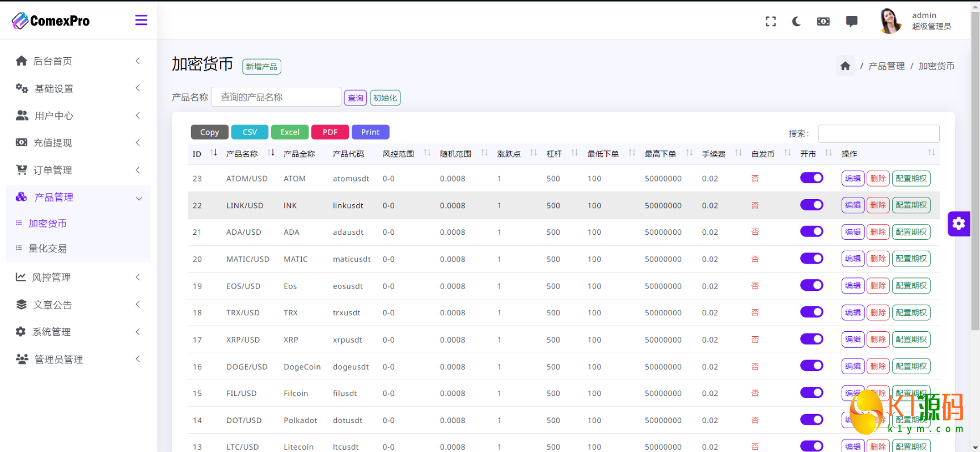Toggle market open switch for ATOM/USD
The width and height of the screenshot is (980, 452).
click(x=811, y=178)
